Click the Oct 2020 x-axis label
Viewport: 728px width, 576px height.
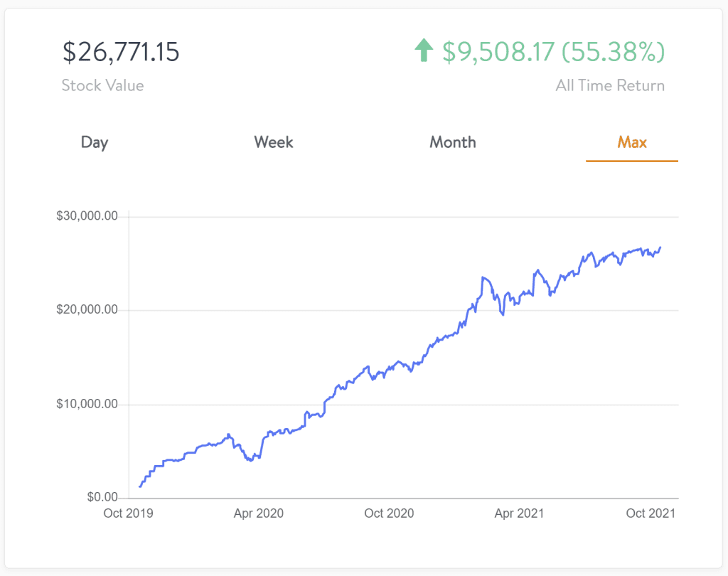pyautogui.click(x=389, y=513)
